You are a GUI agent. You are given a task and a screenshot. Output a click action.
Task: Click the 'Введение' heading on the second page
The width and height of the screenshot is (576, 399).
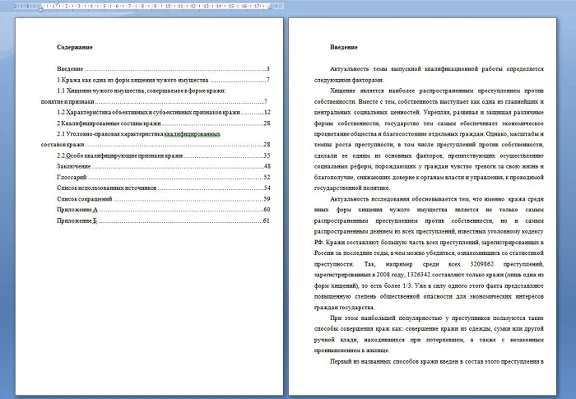(344, 47)
